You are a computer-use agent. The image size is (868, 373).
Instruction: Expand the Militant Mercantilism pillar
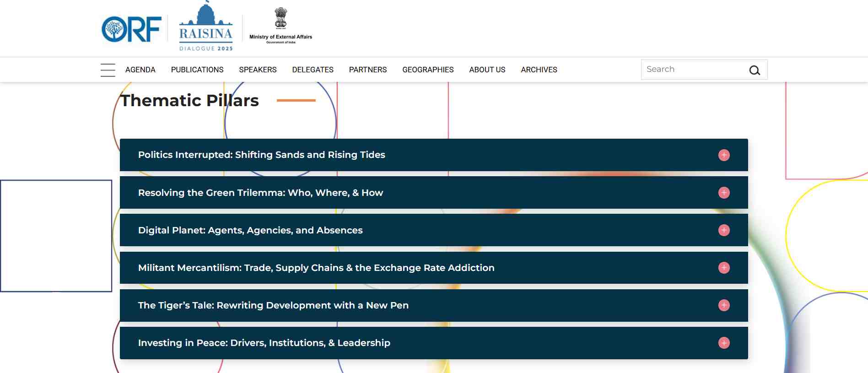tap(723, 268)
